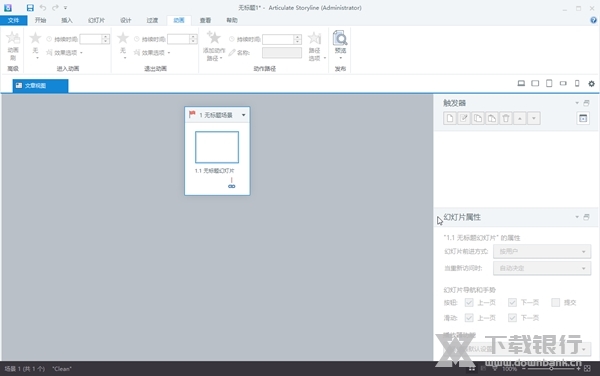Open the scene 1 无标题场景 dropdown arrow
Image resolution: width=600 pixels, height=376 pixels.
[x=243, y=115]
